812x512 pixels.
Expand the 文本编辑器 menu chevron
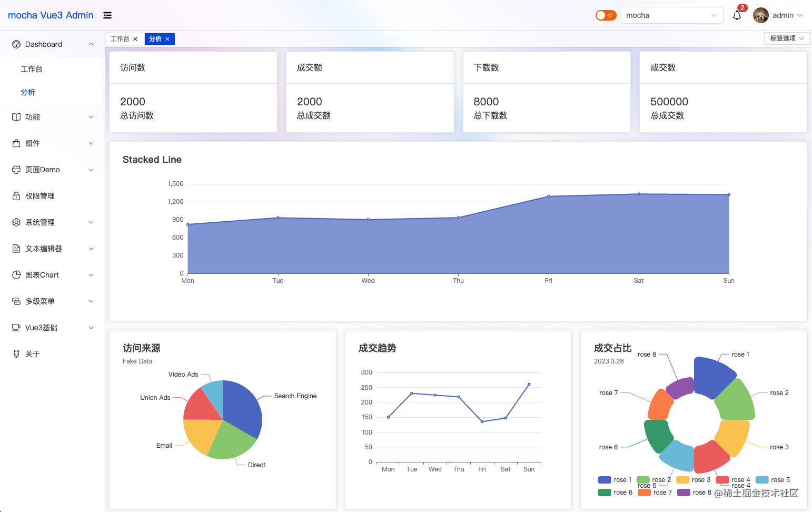click(x=91, y=249)
